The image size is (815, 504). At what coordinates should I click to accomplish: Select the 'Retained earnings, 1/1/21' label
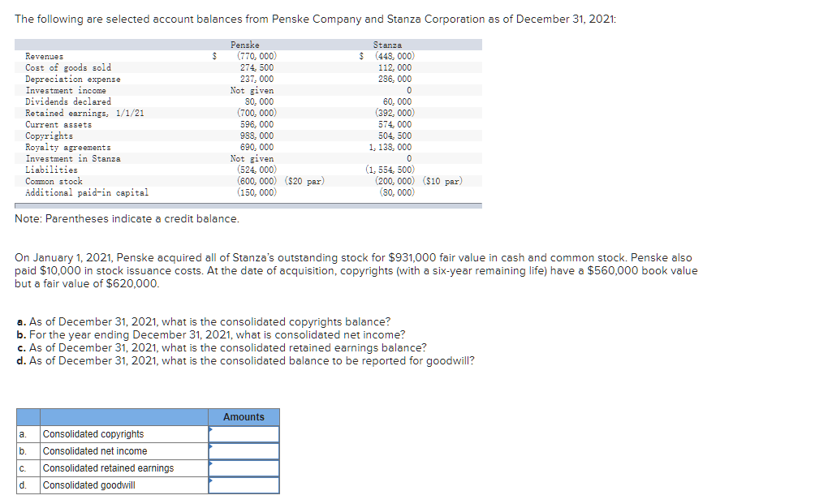tap(84, 114)
